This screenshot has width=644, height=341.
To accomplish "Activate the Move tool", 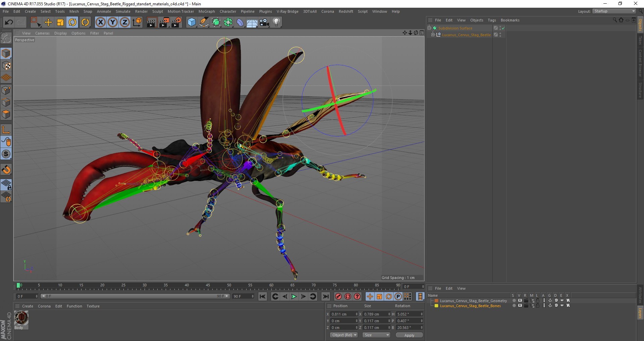I will click(x=48, y=22).
